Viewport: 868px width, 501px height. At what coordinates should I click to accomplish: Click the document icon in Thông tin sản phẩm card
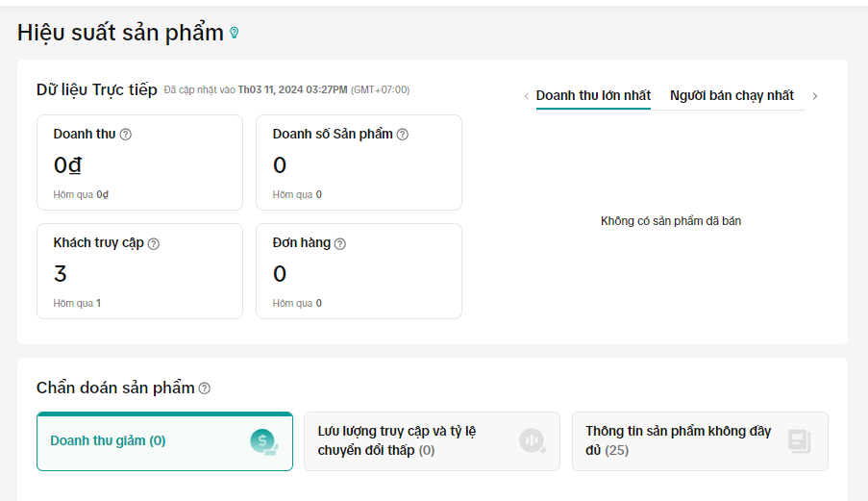click(799, 441)
